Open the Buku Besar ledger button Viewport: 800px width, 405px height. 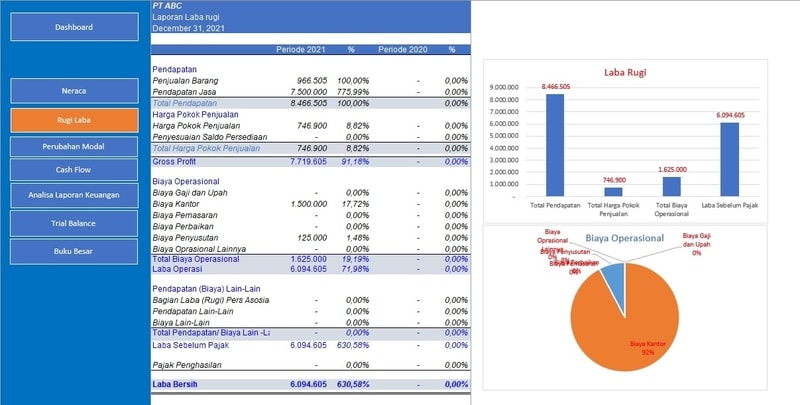[74, 251]
